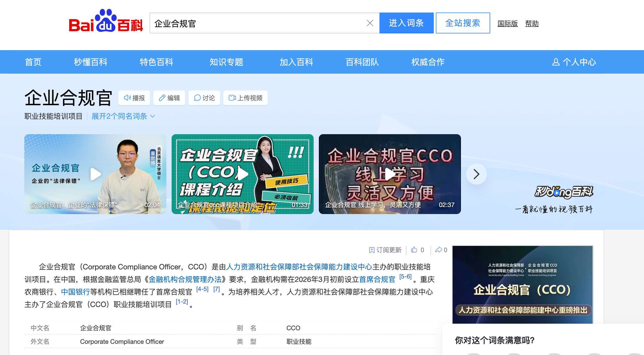The width and height of the screenshot is (644, 355).
Task: Click citation reference [4-5]
Action: tap(202, 289)
